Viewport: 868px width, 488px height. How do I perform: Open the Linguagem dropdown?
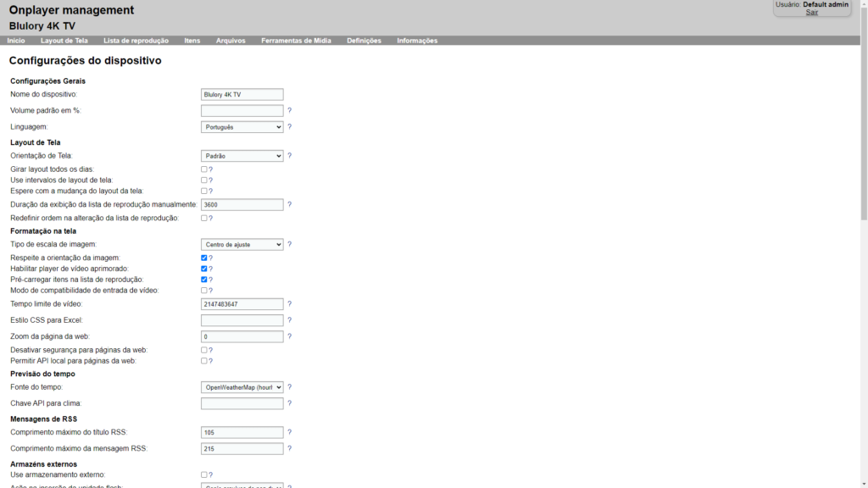[x=242, y=127]
